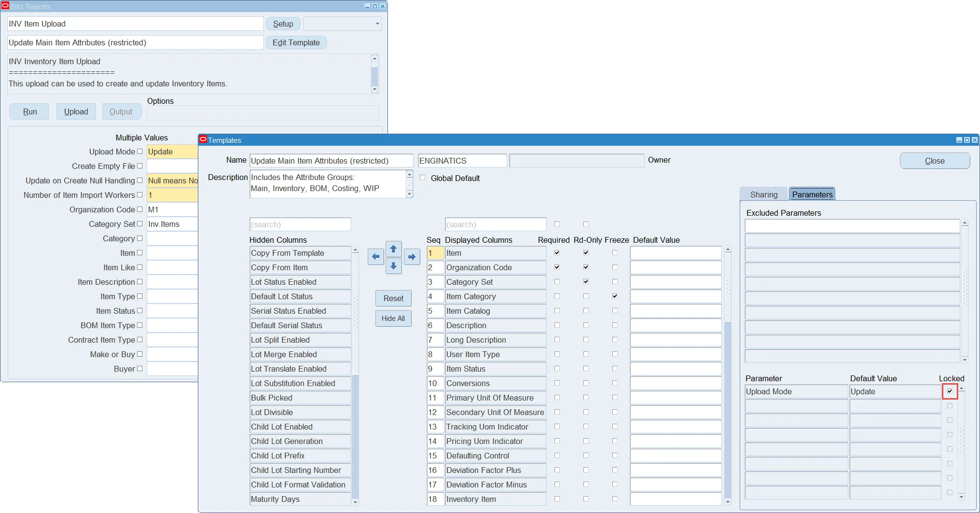The width and height of the screenshot is (980, 513).
Task: Click the template Name field
Action: click(331, 161)
